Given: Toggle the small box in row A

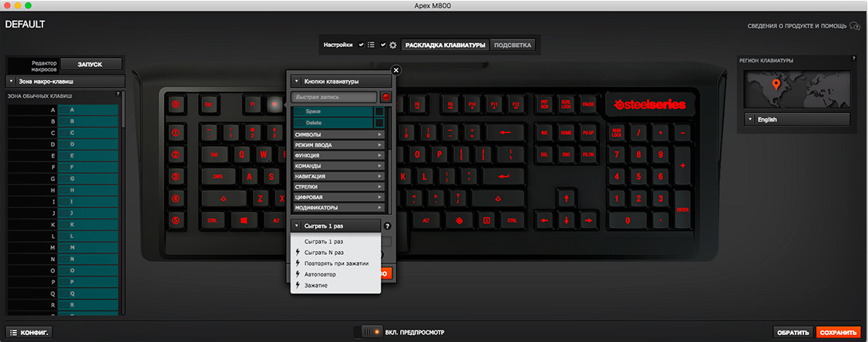Looking at the screenshot, I should [64, 109].
